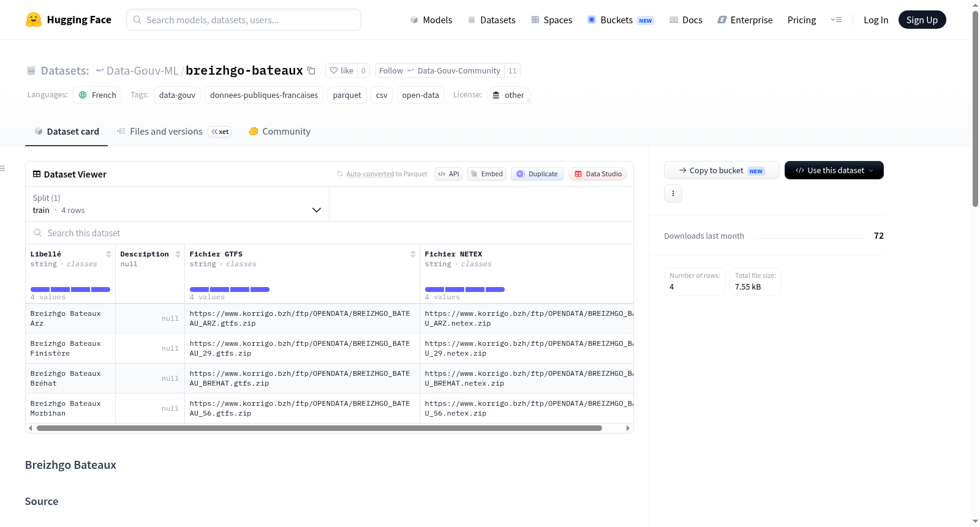The width and height of the screenshot is (980, 527).
Task: Expand the Split train dropdown
Action: click(177, 204)
